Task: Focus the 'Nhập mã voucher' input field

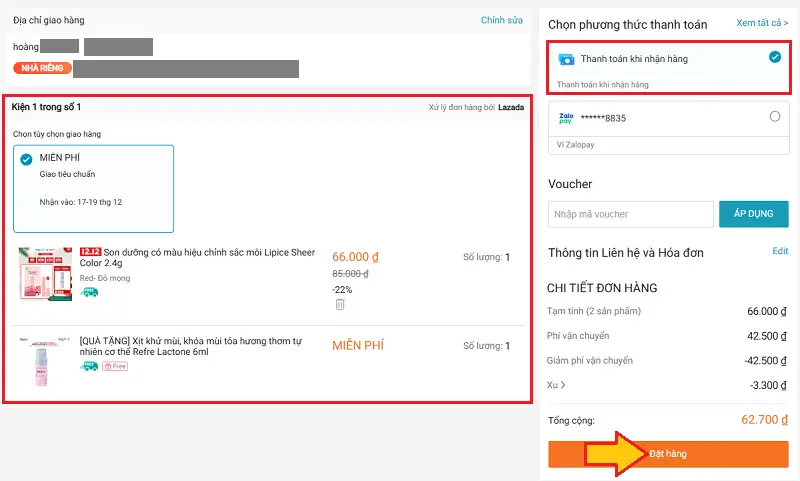Action: 631,214
